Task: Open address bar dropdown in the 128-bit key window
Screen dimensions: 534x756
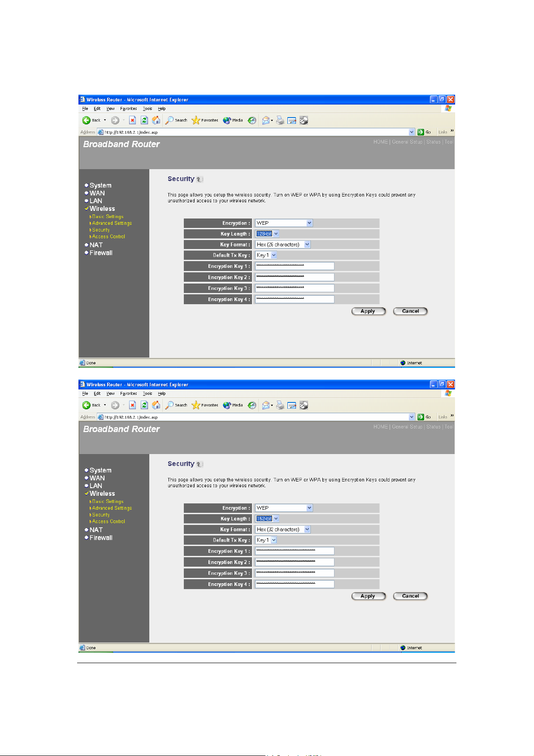Action: 412,132
